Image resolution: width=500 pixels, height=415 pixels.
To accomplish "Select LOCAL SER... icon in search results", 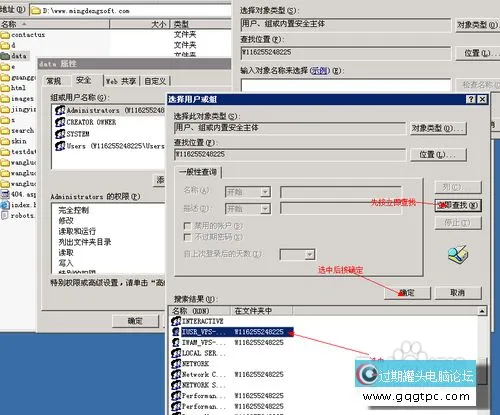I will pos(176,353).
